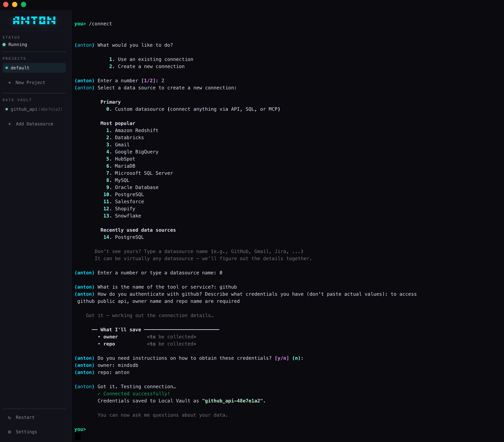Select the default project
504x442 pixels.
coord(34,68)
